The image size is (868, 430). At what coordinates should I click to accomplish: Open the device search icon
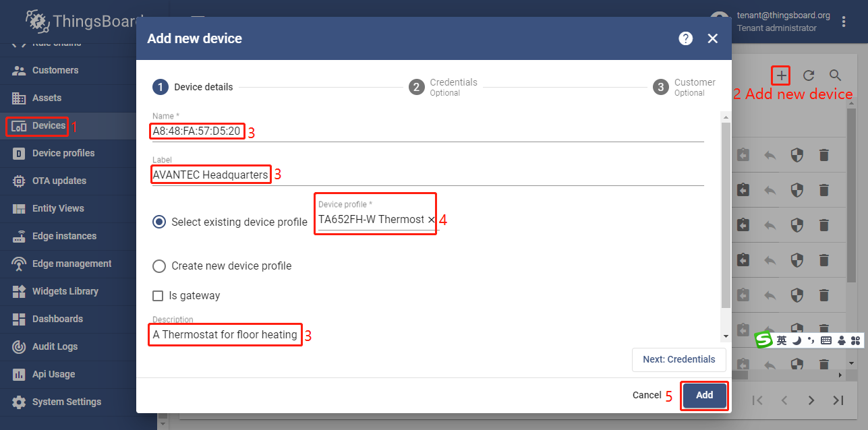[836, 75]
